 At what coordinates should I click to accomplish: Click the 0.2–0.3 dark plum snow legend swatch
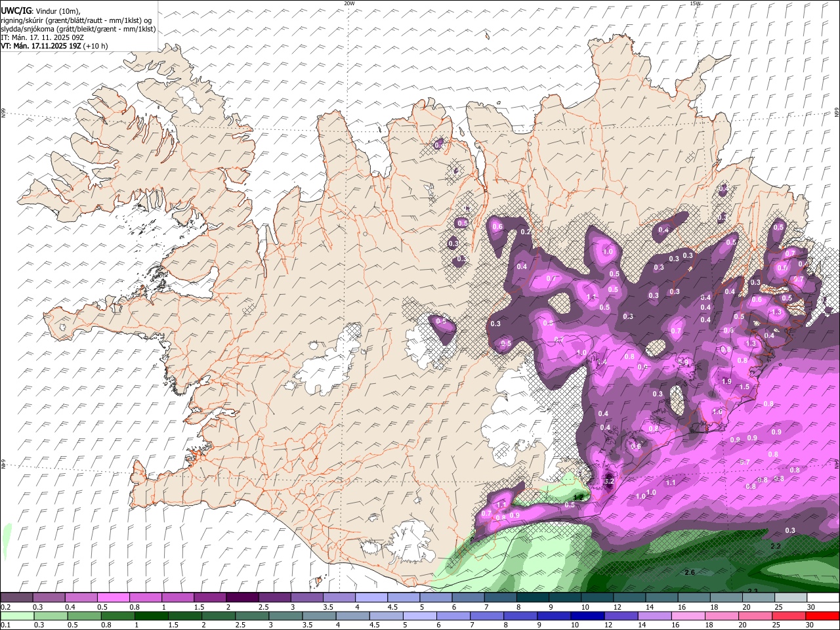(x=17, y=598)
